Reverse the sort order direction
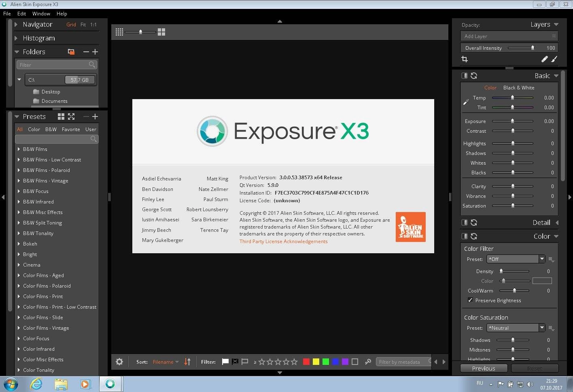The image size is (573, 392). [187, 362]
